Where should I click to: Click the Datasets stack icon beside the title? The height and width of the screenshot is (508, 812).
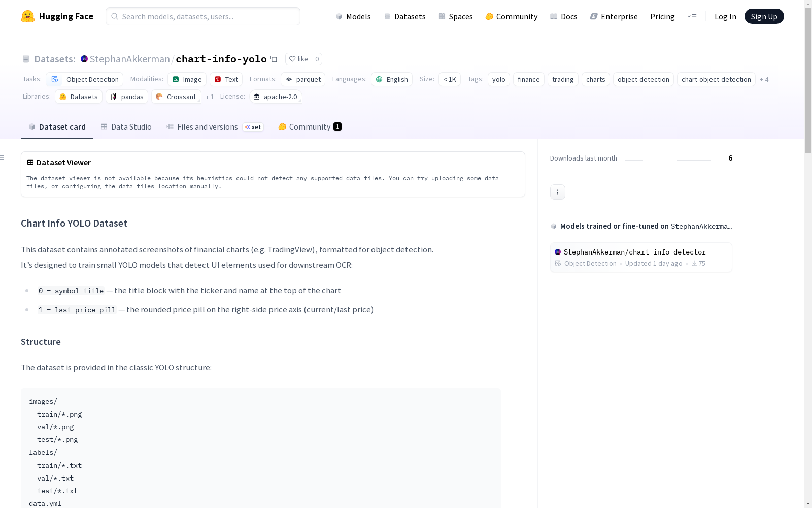pos(26,59)
